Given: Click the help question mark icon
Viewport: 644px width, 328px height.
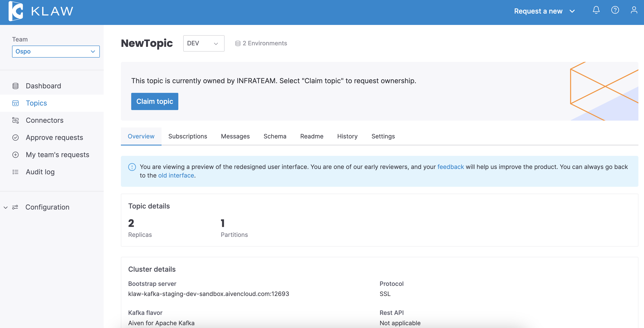Looking at the screenshot, I should tap(615, 10).
